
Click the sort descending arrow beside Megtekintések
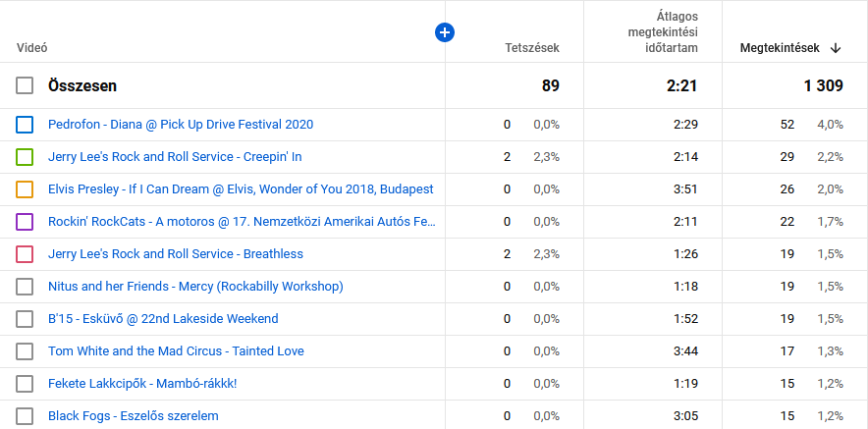(836, 47)
